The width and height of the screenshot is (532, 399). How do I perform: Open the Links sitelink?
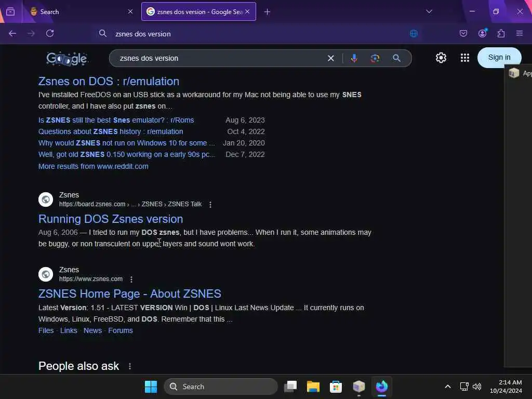[x=69, y=330]
